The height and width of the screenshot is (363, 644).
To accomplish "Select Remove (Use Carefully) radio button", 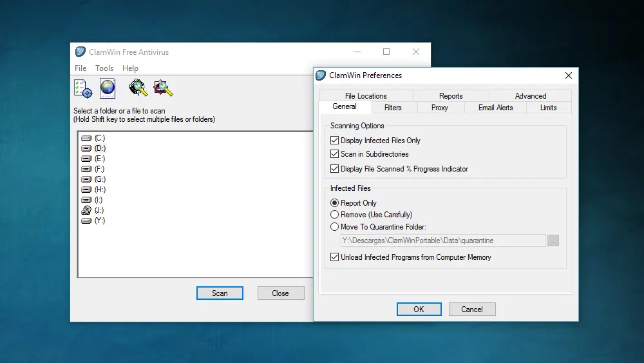I will tap(334, 215).
